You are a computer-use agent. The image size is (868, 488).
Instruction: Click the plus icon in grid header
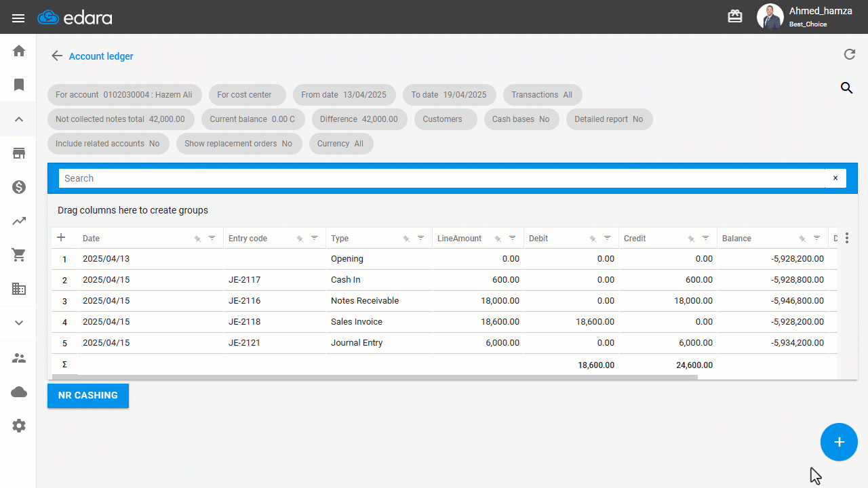61,237
